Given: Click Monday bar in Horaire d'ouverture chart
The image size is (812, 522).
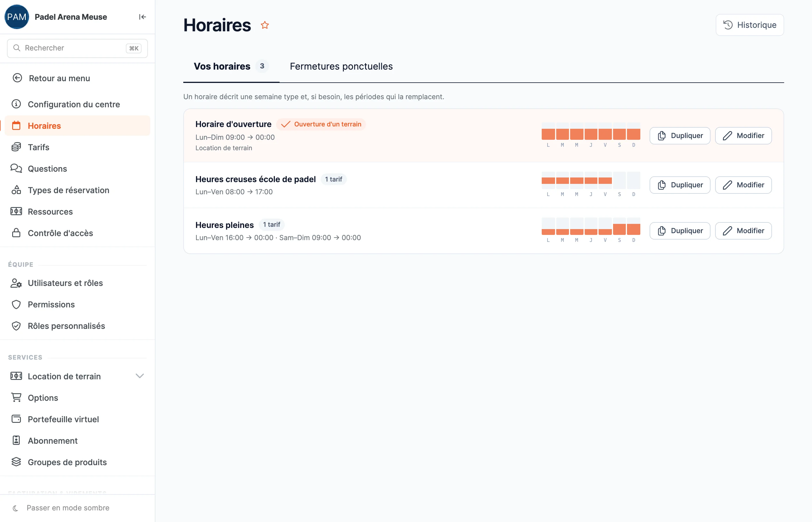Looking at the screenshot, I should [x=548, y=134].
